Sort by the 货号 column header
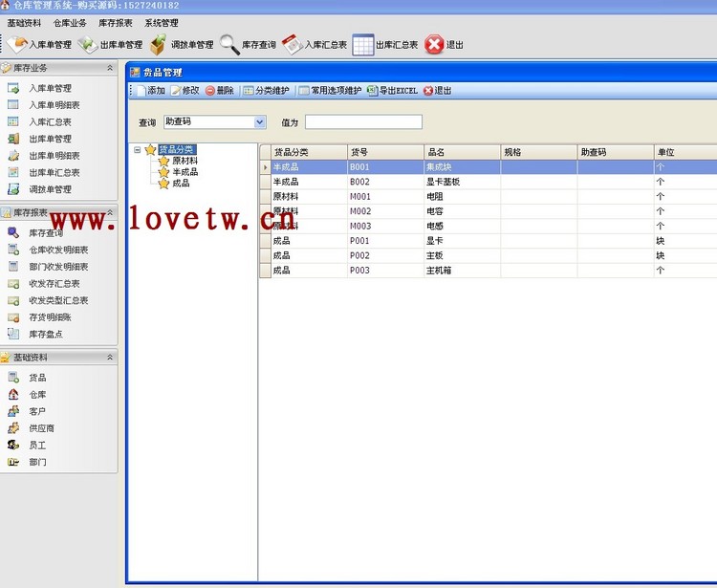 click(x=385, y=152)
